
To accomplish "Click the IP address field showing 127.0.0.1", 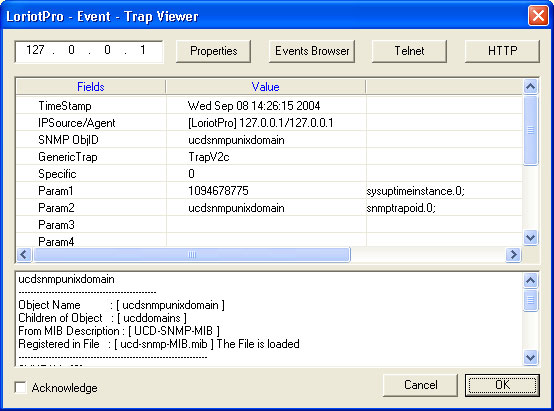I will (89, 51).
